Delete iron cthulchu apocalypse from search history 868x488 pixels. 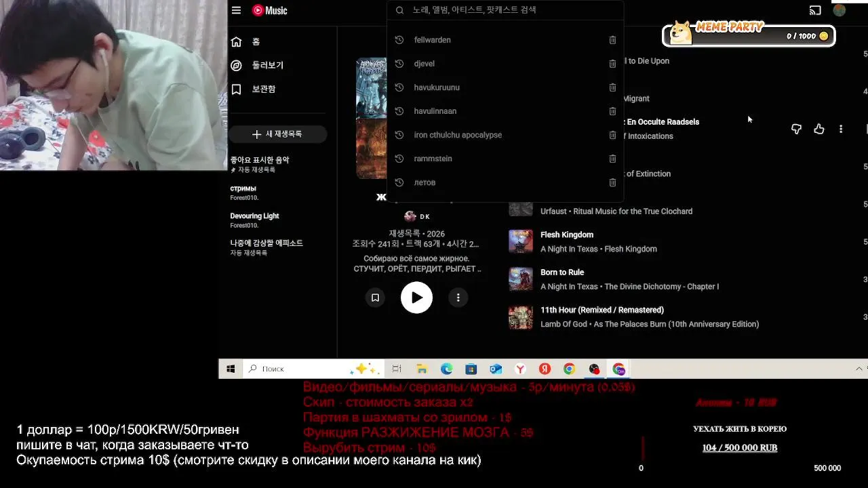point(612,135)
